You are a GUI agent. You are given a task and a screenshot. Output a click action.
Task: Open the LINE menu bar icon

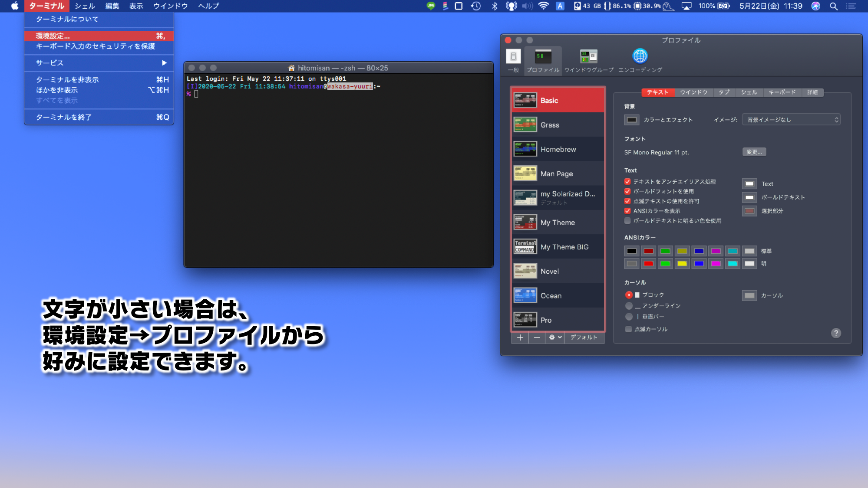[x=431, y=6]
